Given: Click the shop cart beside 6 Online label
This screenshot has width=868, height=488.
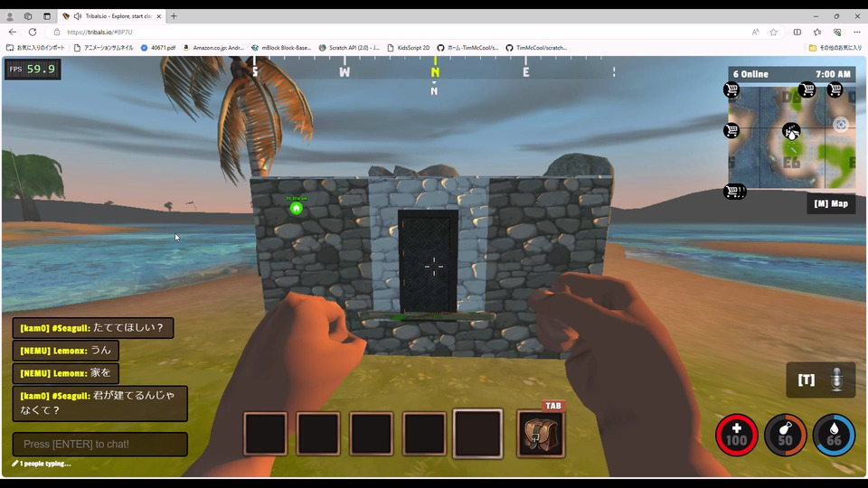Looking at the screenshot, I should [x=731, y=89].
